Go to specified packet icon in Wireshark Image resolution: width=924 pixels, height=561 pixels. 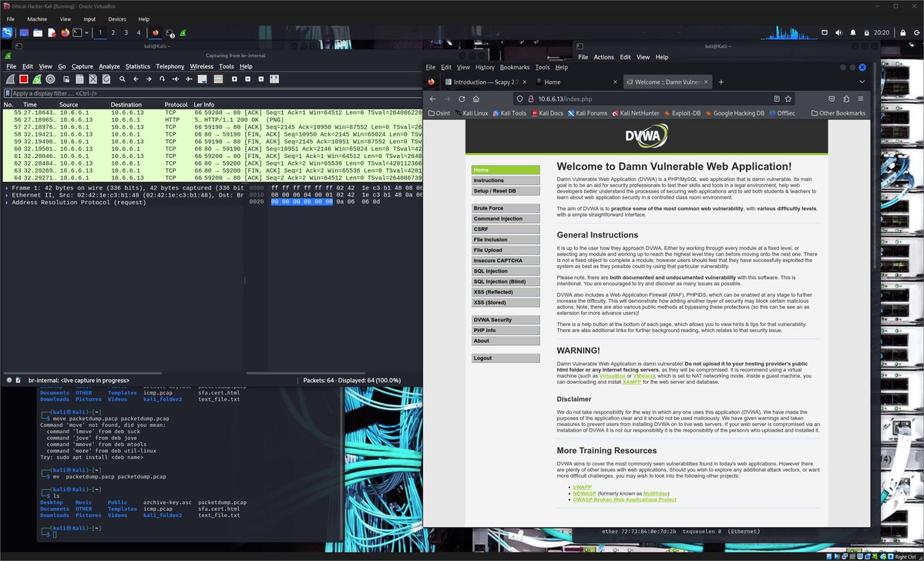tap(162, 79)
